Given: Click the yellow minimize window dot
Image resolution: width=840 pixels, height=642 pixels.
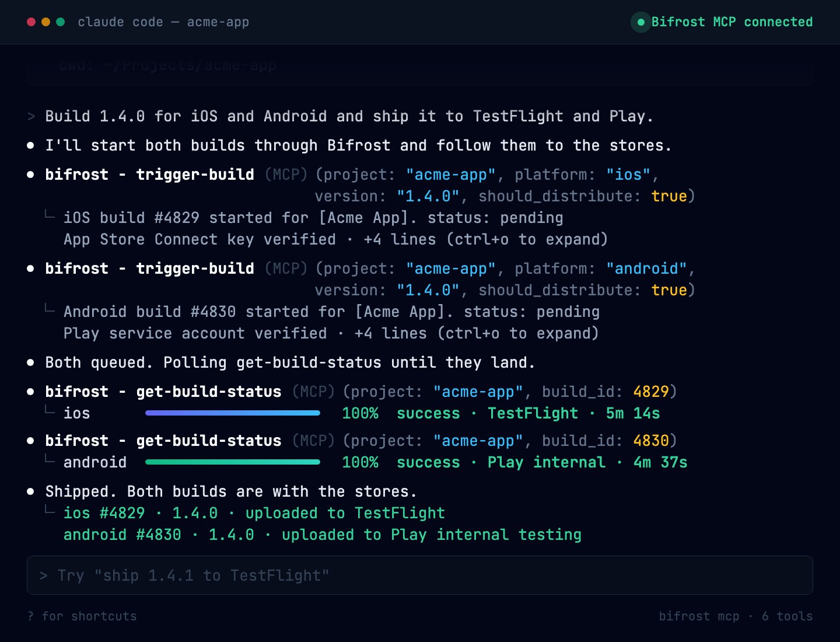Looking at the screenshot, I should (46, 22).
